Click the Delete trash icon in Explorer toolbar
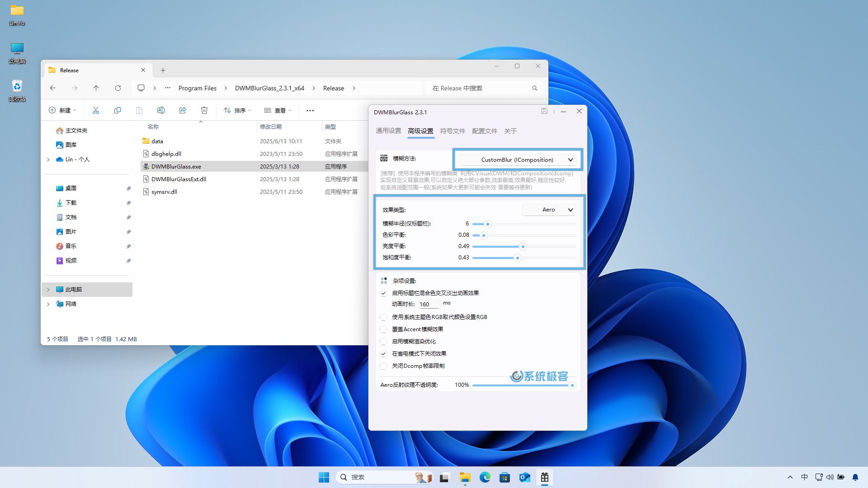 (x=204, y=110)
